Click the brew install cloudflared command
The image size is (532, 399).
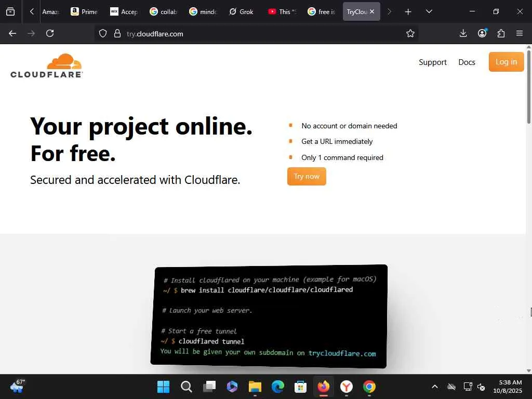tap(267, 290)
